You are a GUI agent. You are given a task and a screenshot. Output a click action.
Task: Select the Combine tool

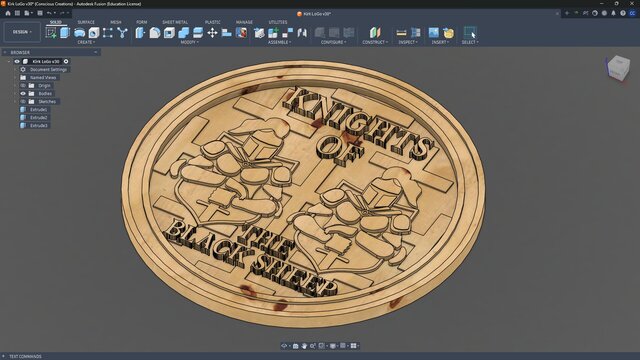[184, 33]
